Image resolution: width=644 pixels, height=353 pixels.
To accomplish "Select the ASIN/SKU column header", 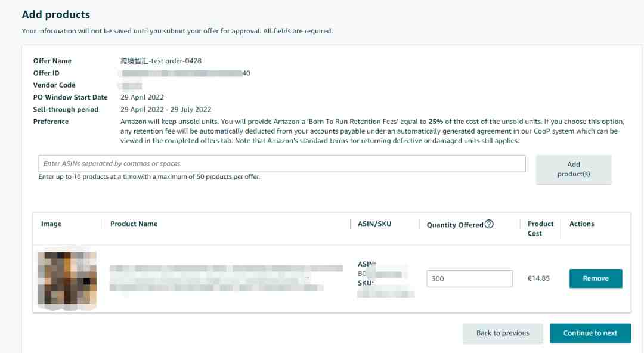I will (x=374, y=224).
